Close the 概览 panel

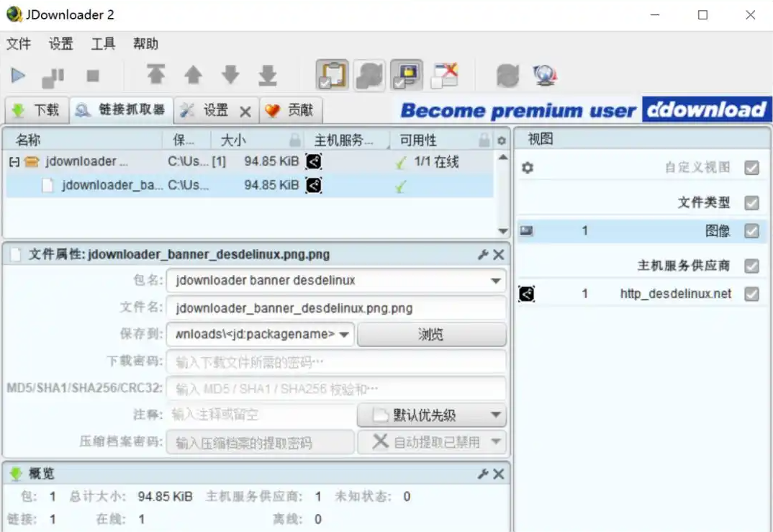pyautogui.click(x=498, y=474)
